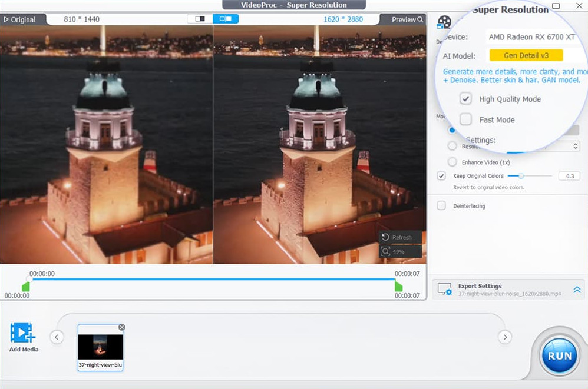Uncheck High Quality Mode
588x389 pixels.
[465, 99]
